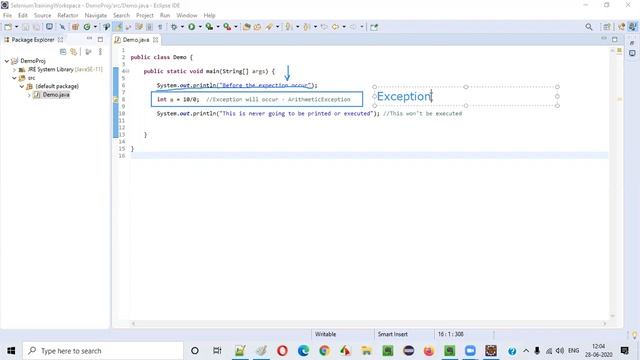Maximize the Package Explorer view

point(100,40)
